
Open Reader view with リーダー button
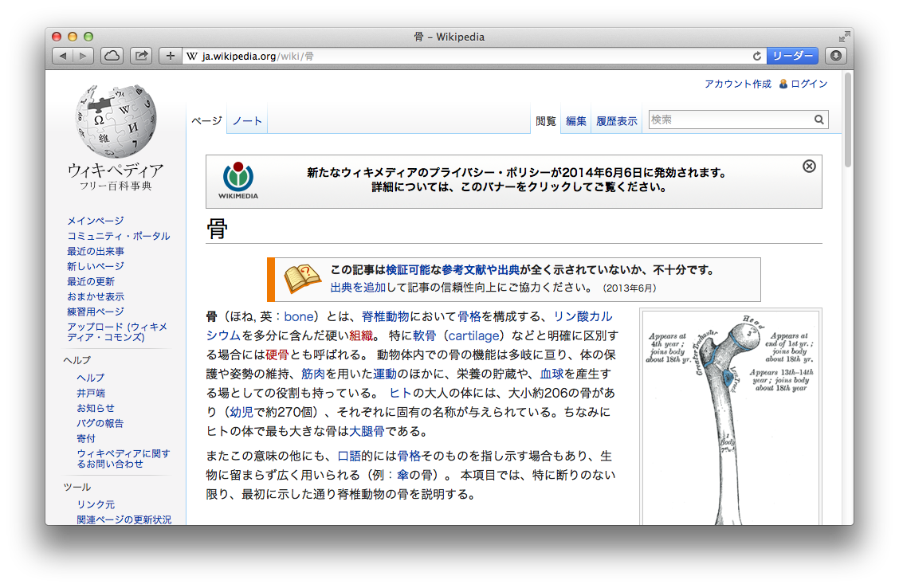(x=792, y=56)
